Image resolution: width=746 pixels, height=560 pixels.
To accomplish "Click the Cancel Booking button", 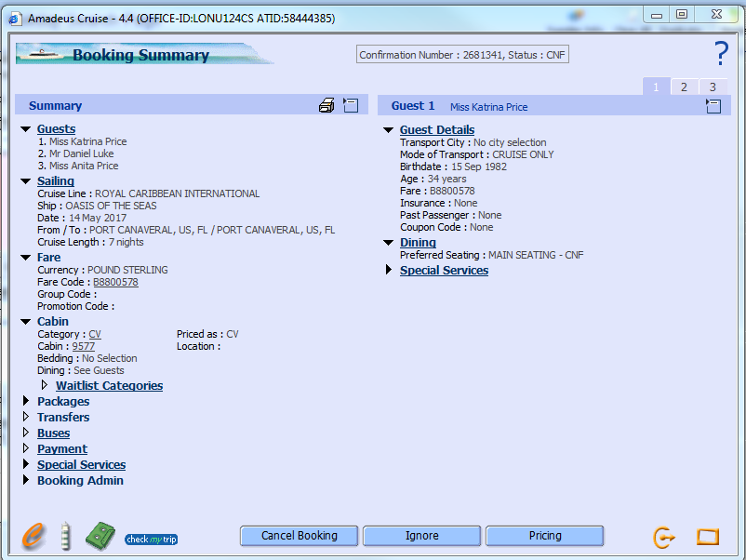I will point(300,536).
